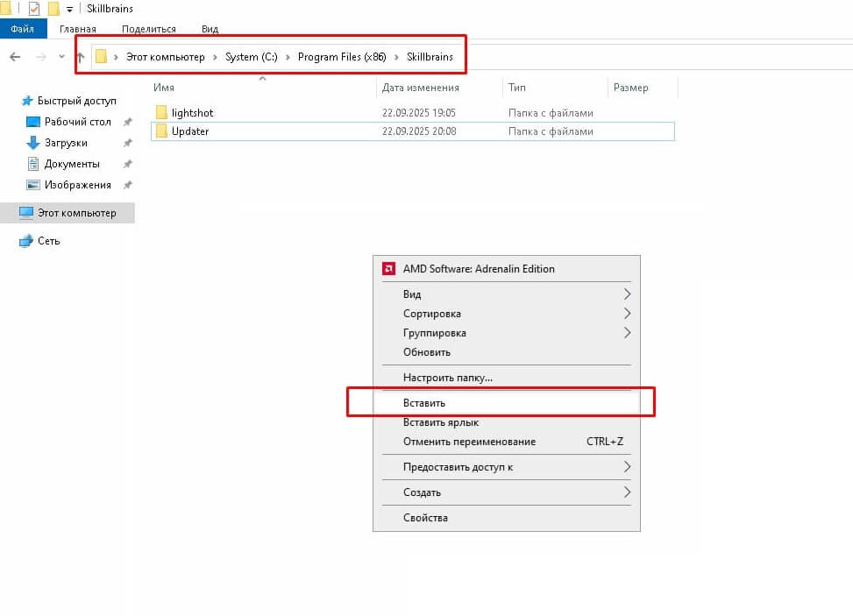This screenshot has width=853, height=616.
Task: Expand the View (Вид) submenu arrow
Action: coord(627,294)
